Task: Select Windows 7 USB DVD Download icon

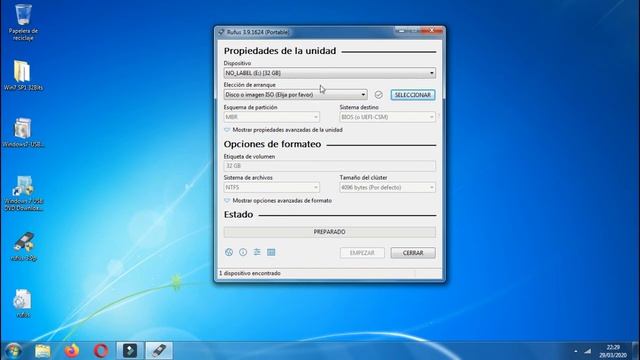Action: click(23, 193)
